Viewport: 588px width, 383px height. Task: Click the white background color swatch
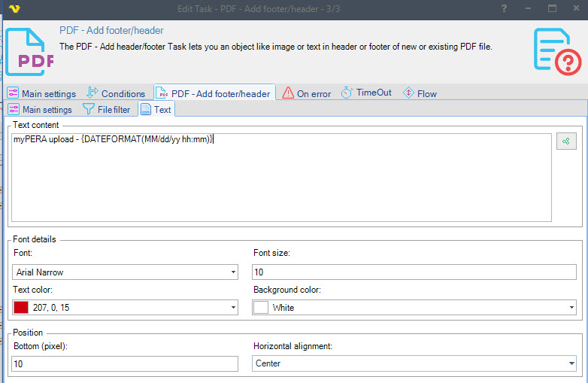261,308
